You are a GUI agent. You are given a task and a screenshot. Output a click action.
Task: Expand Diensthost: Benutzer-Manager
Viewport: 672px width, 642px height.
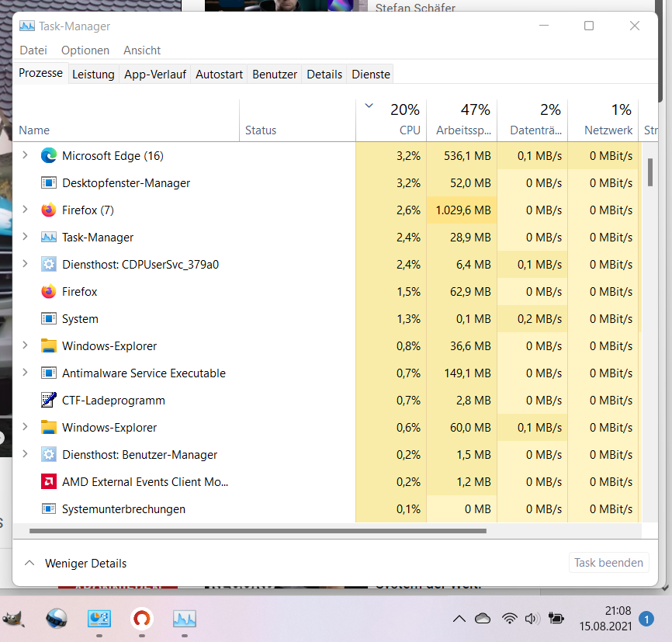coord(25,454)
